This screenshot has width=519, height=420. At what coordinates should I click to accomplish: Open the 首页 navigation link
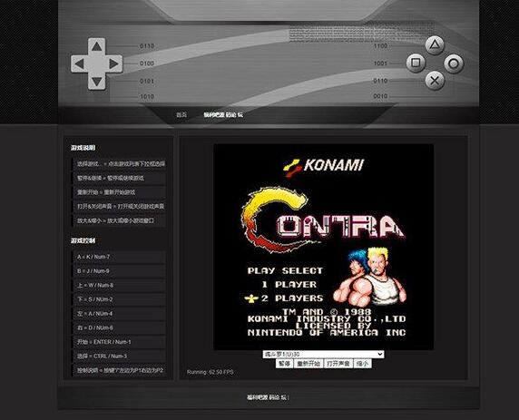(x=181, y=115)
